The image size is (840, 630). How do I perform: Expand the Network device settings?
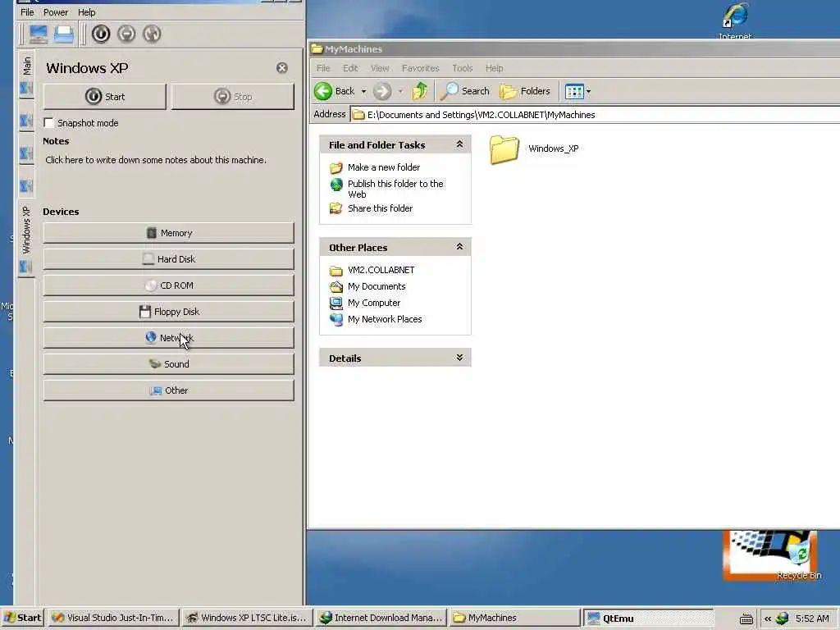pyautogui.click(x=169, y=338)
